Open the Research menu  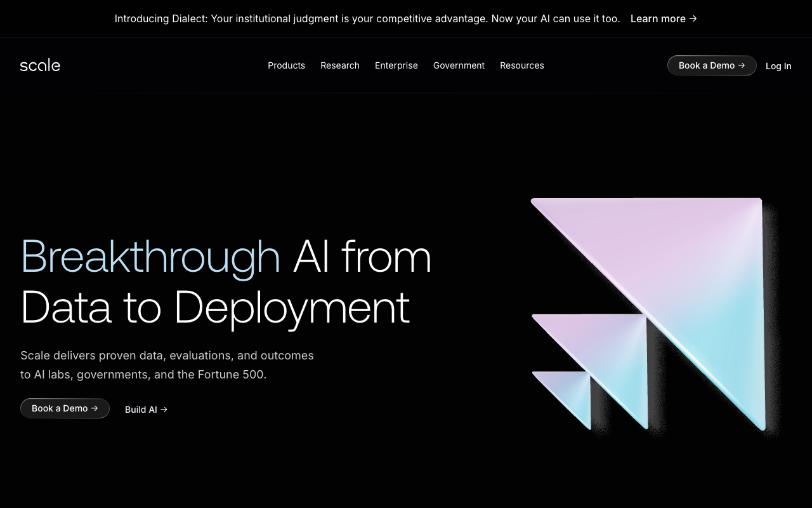[340, 65]
